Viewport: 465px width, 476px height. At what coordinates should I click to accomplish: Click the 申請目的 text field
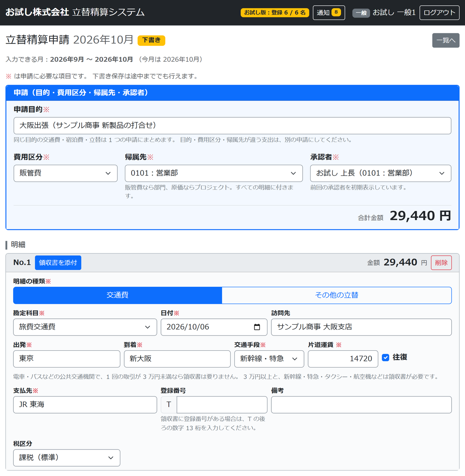[232, 126]
